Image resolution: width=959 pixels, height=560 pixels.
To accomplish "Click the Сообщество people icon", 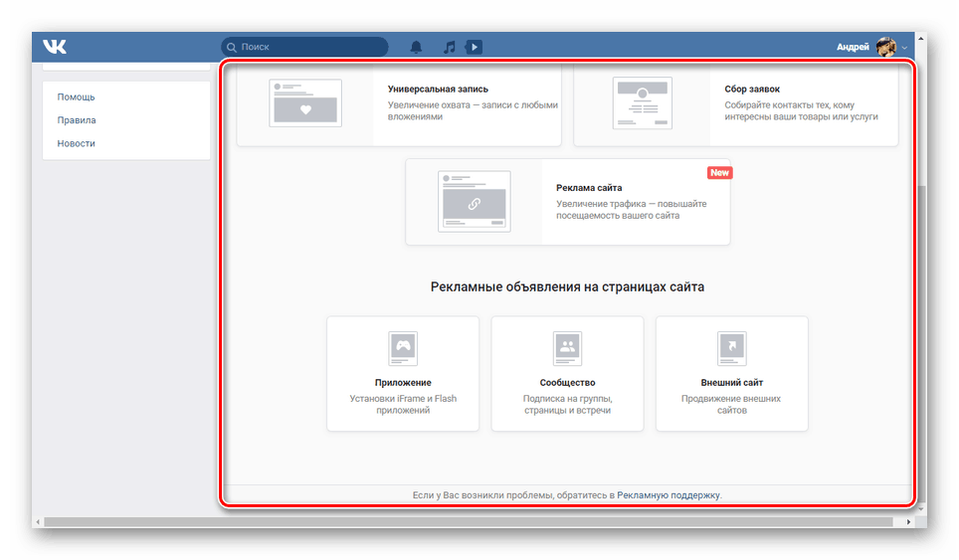I will (568, 348).
